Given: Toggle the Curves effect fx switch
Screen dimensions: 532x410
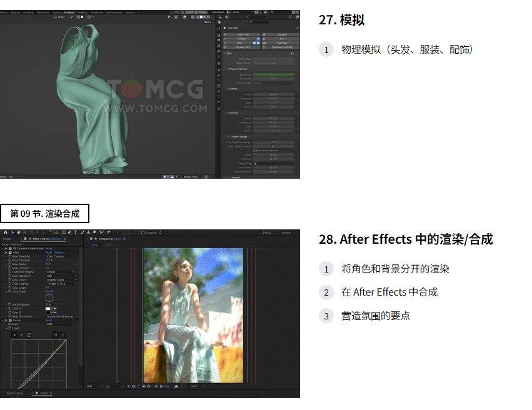Looking at the screenshot, I should click(6, 320).
